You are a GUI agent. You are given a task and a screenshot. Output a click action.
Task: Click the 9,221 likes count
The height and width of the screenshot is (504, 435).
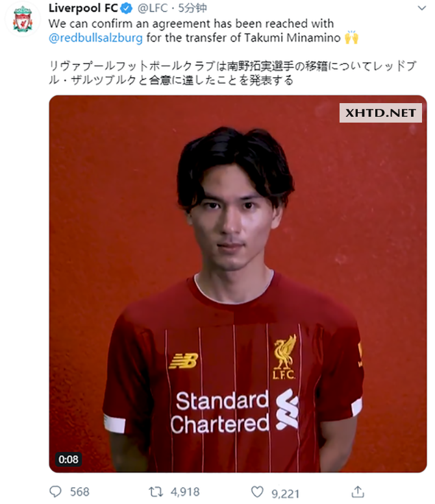(286, 494)
